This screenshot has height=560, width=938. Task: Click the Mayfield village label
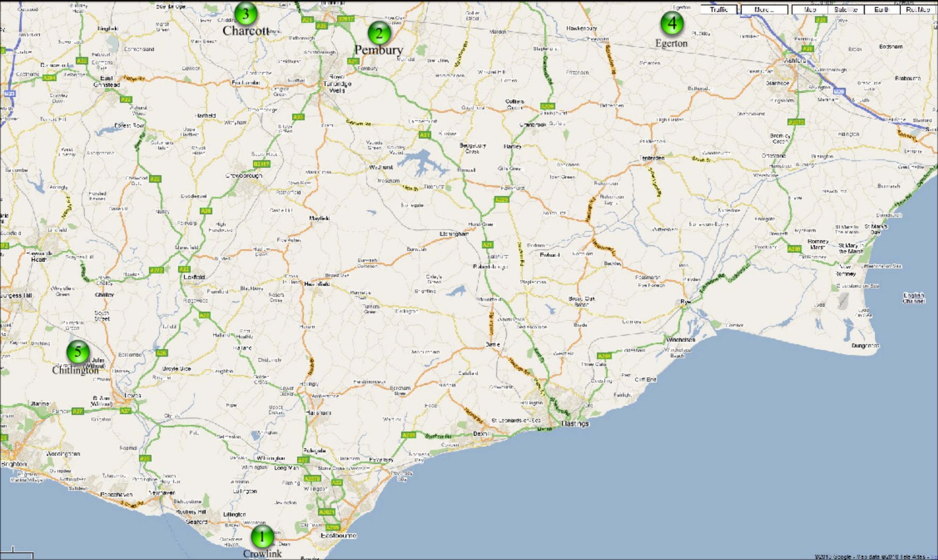320,218
